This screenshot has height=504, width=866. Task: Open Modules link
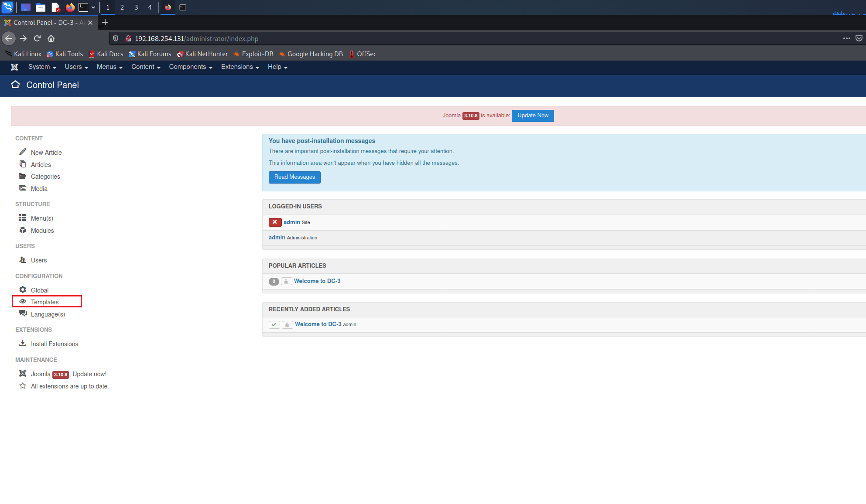[x=42, y=231]
